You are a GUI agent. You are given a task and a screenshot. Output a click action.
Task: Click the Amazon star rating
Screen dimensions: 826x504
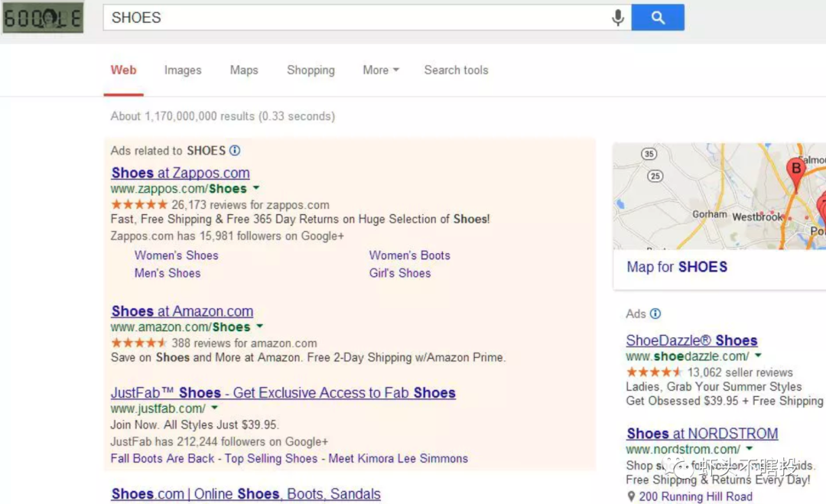(139, 343)
